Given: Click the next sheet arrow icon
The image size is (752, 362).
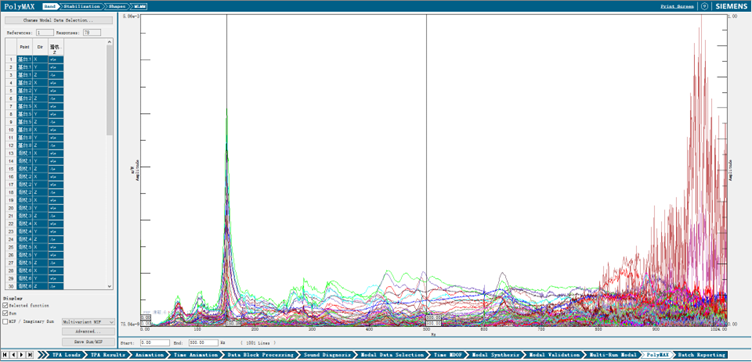Looking at the screenshot, I should tap(21, 355).
